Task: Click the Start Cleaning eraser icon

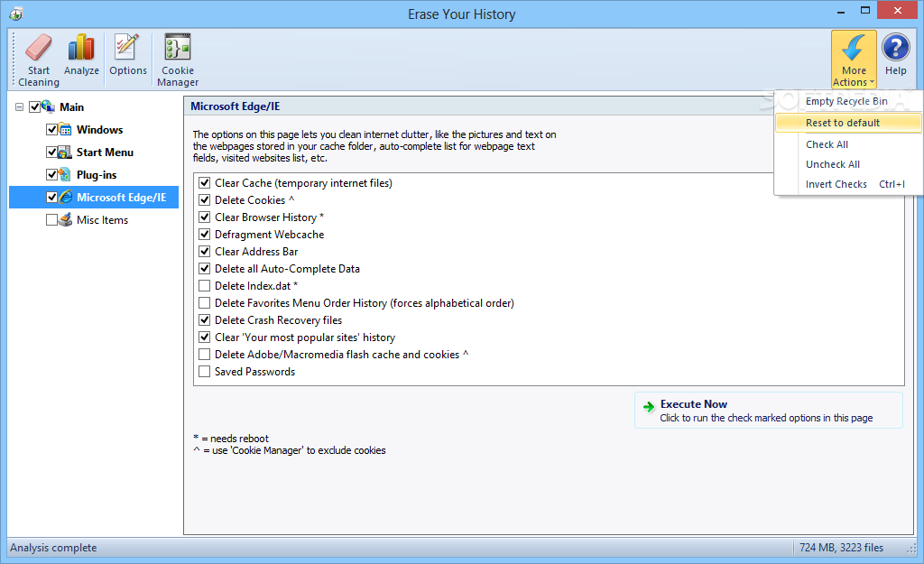Action: click(x=39, y=47)
